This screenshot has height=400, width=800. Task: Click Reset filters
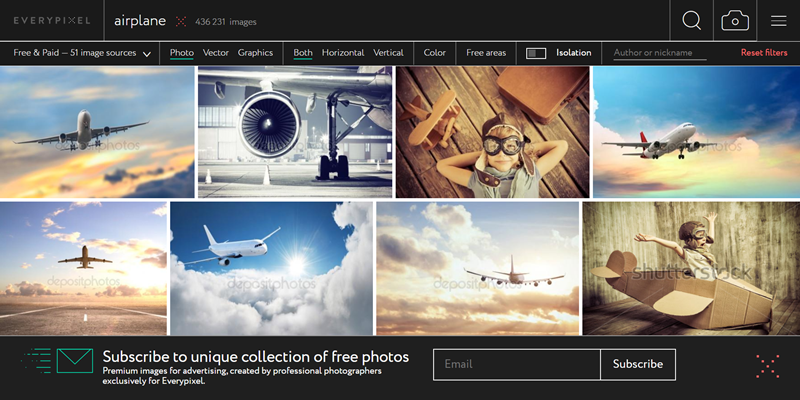[764, 53]
